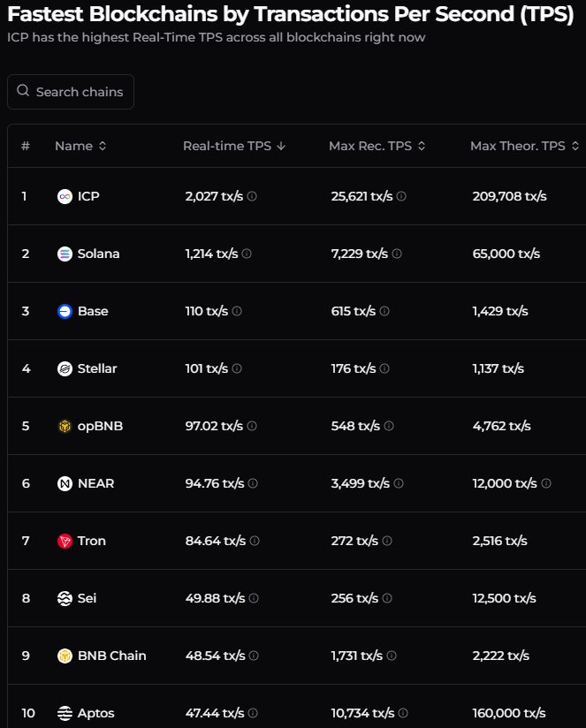This screenshot has height=728, width=586.
Task: Sort table by Name column
Action: (80, 146)
